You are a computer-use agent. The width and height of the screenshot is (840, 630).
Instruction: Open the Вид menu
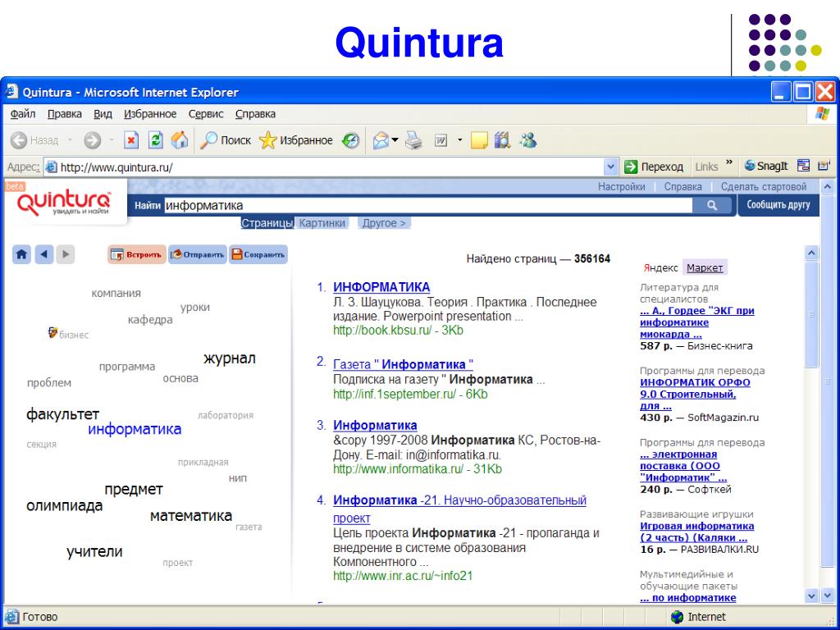tap(103, 114)
